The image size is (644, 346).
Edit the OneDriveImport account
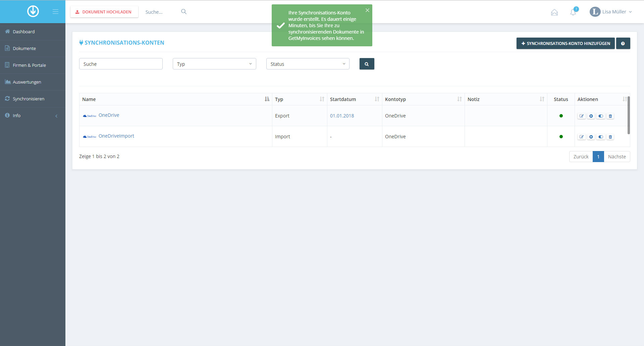(582, 137)
